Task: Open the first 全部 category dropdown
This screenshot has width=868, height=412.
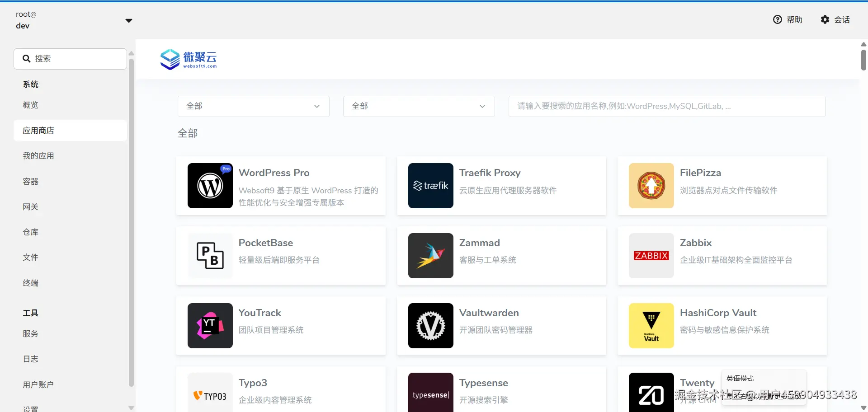Action: 254,106
